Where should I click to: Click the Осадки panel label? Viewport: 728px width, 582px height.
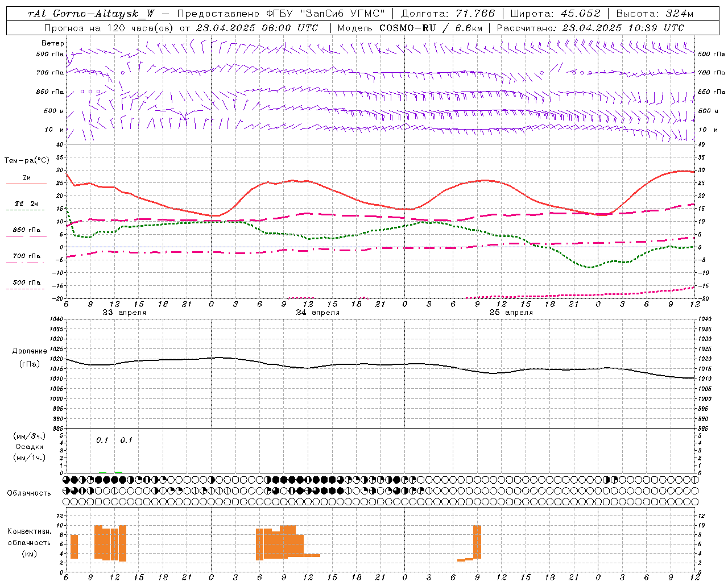point(29,447)
